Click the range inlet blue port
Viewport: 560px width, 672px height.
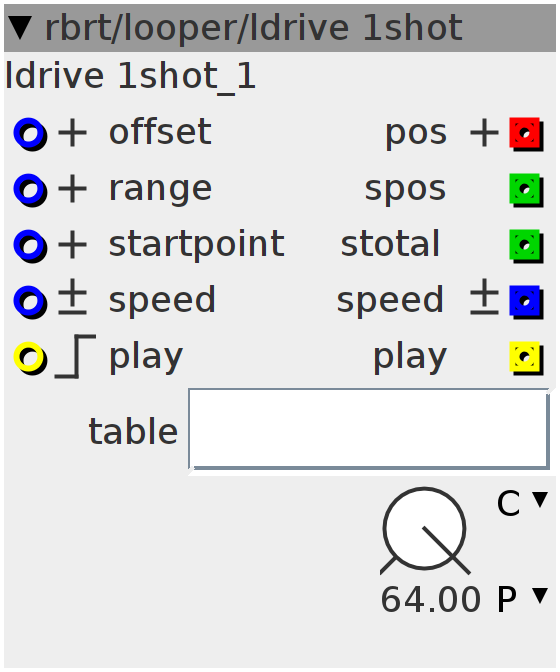pos(30,190)
